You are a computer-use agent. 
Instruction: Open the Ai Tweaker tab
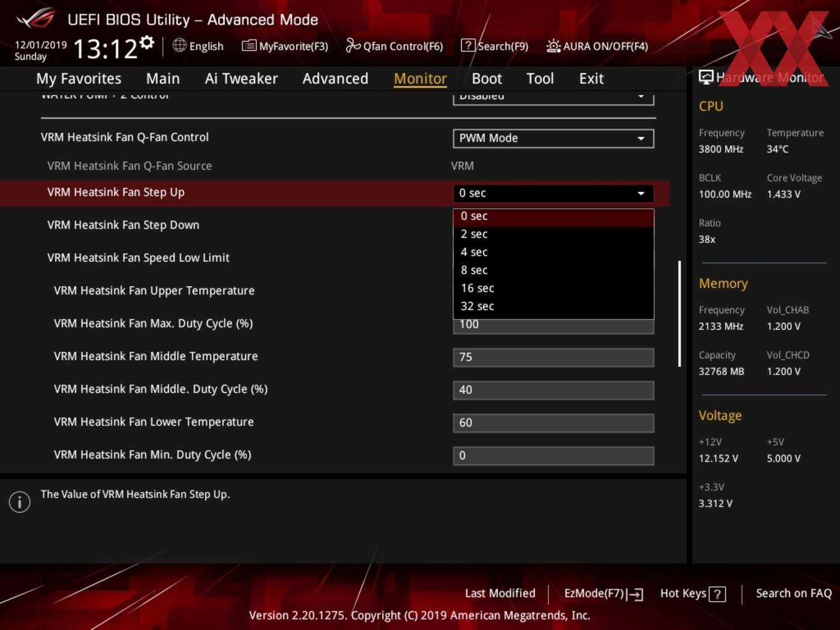[x=241, y=78]
